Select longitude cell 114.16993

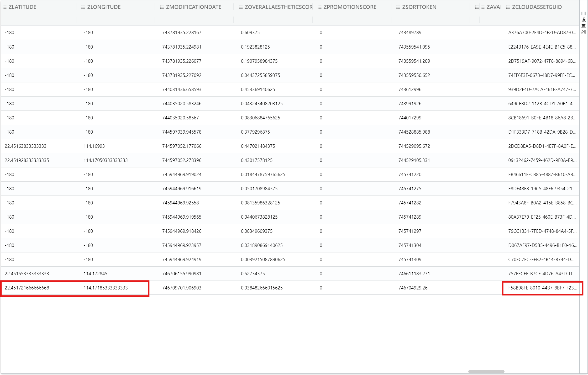(94, 146)
